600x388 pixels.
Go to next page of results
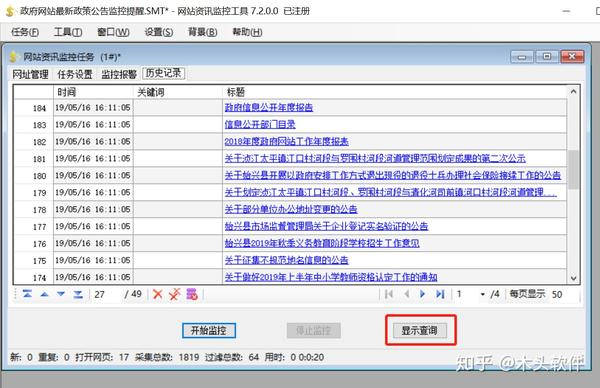coord(422,294)
